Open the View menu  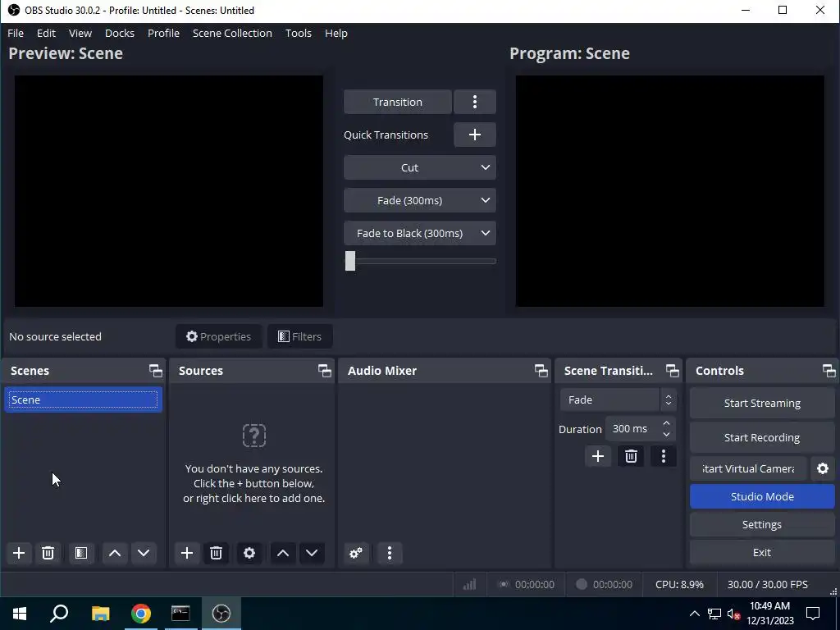click(x=80, y=33)
